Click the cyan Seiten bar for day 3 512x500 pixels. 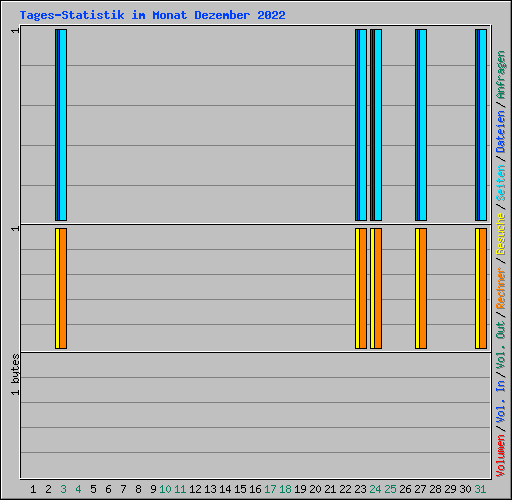point(63,125)
